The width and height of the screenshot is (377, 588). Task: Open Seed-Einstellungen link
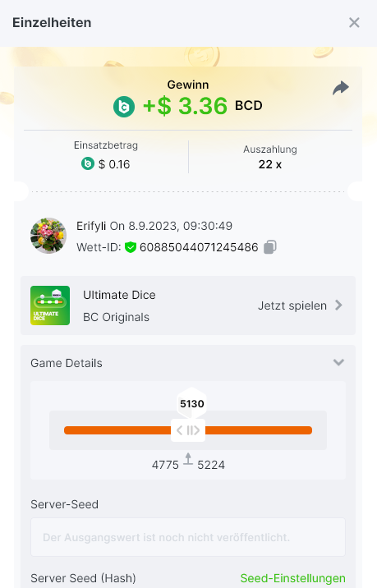coord(292,578)
